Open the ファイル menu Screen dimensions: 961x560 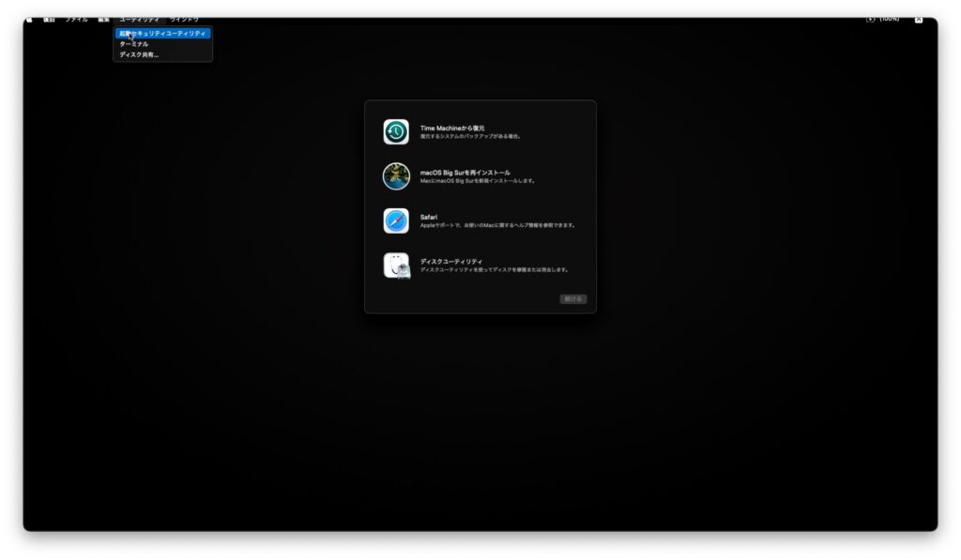click(77, 19)
